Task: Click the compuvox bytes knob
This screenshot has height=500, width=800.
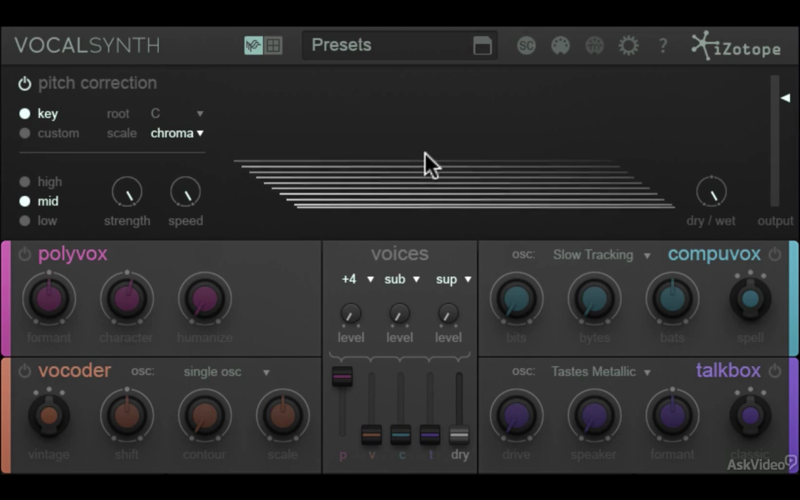Action: (x=594, y=298)
